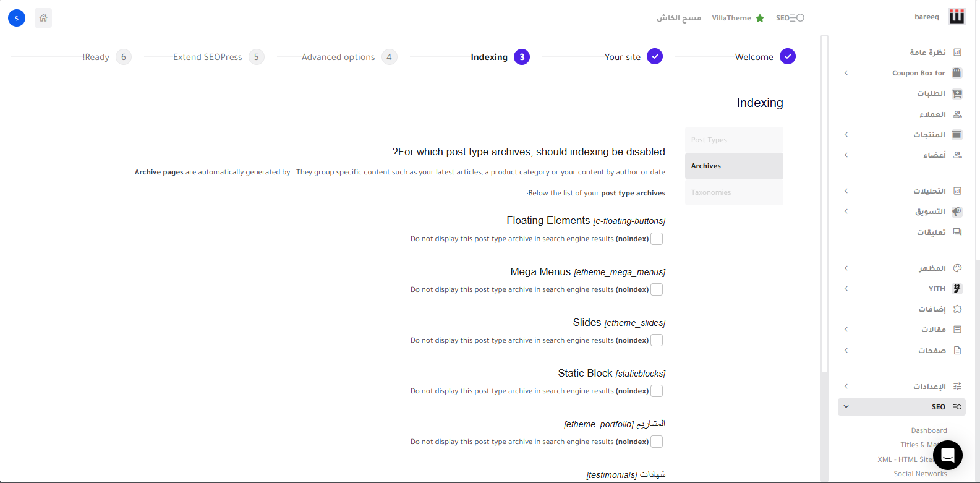Go to Advanced options step
The image size is (980, 483).
coord(338,57)
